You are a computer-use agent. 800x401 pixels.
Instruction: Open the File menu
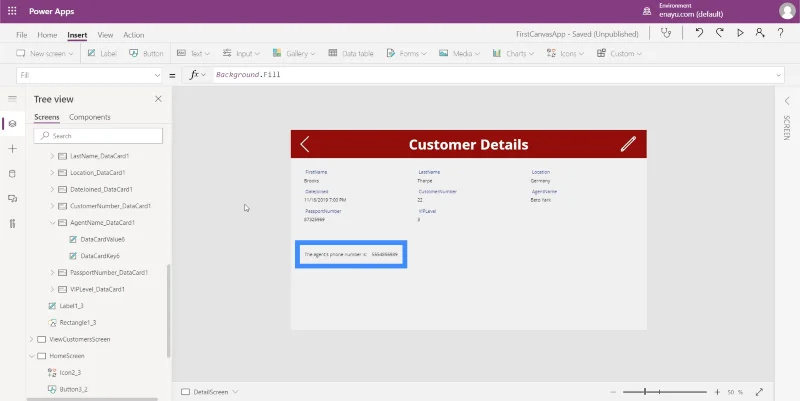(21, 35)
